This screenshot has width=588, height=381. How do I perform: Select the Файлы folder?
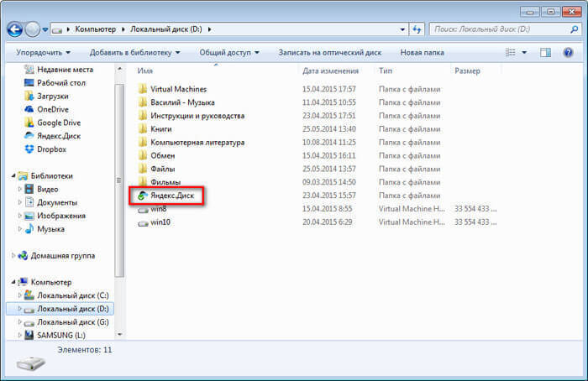pyautogui.click(x=156, y=169)
